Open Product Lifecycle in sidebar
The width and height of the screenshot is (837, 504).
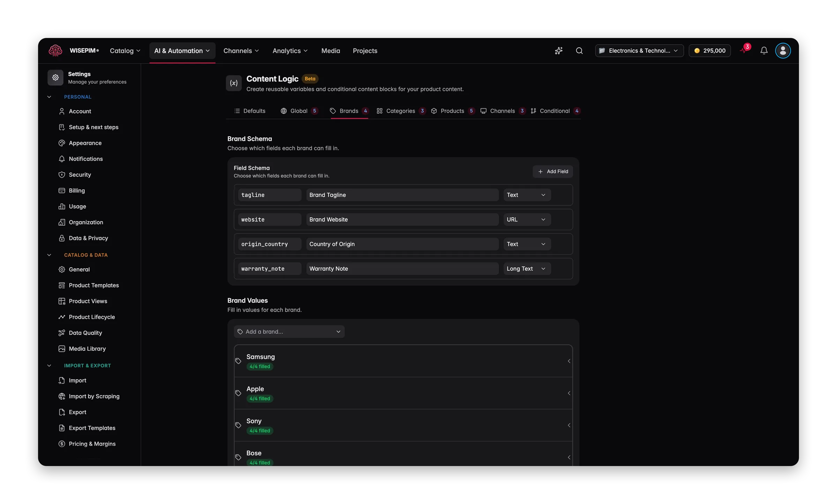(92, 317)
